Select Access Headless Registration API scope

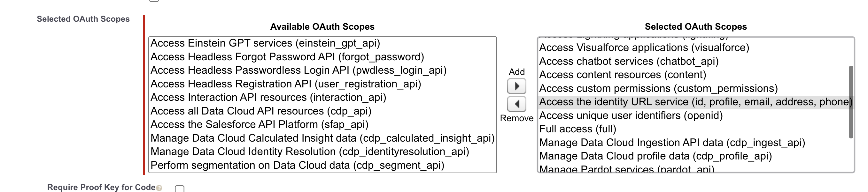286,84
